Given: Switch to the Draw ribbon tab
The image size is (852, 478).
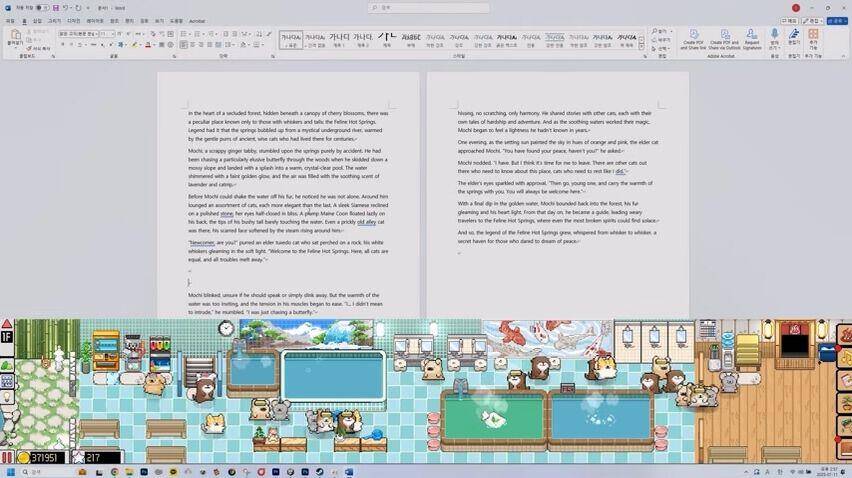Looking at the screenshot, I should click(54, 21).
